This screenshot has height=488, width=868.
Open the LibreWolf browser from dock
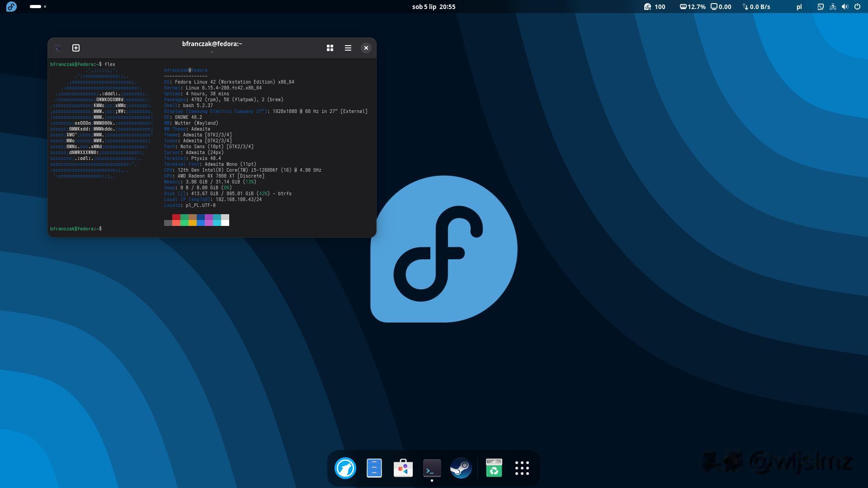(345, 468)
